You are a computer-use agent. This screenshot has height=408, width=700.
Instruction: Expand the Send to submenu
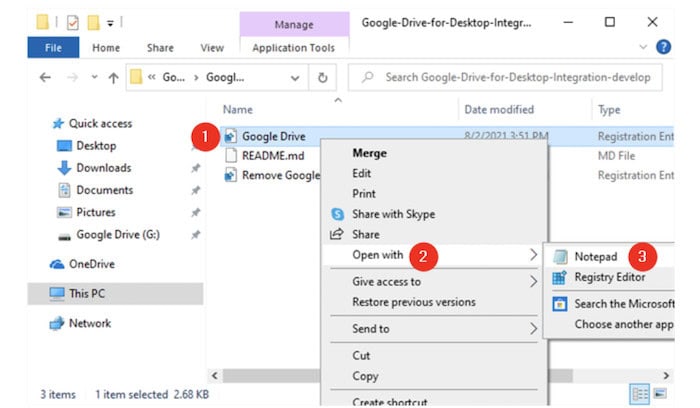(433, 329)
